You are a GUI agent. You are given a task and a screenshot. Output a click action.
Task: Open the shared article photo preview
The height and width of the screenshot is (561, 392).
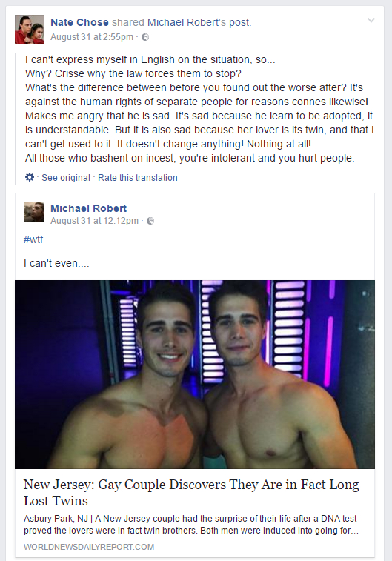pyautogui.click(x=195, y=374)
